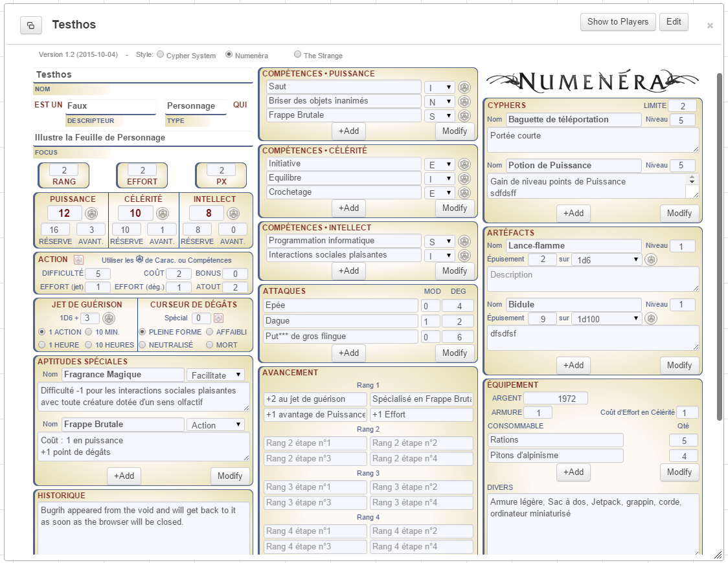Click the Historique text area
This screenshot has height=563, width=728.
coord(144,528)
